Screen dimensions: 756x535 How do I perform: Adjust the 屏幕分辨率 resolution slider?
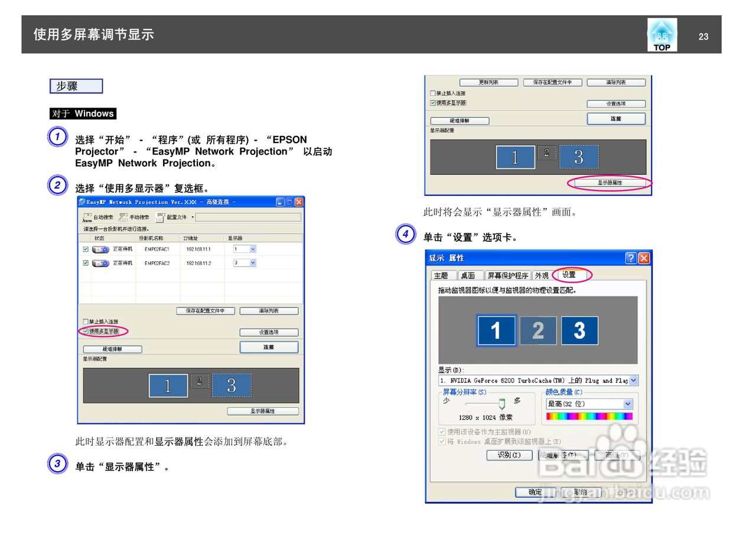click(503, 403)
